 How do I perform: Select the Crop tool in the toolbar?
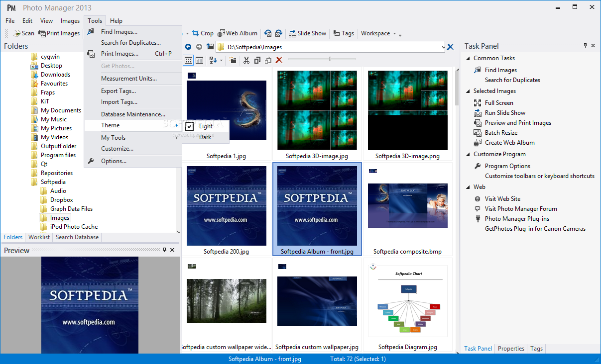[203, 33]
